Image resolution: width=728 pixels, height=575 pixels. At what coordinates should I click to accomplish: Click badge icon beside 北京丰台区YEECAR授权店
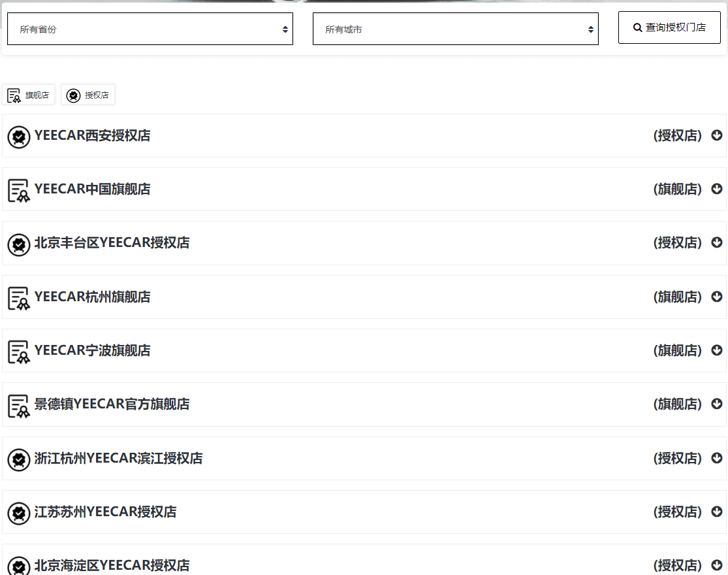pyautogui.click(x=19, y=244)
